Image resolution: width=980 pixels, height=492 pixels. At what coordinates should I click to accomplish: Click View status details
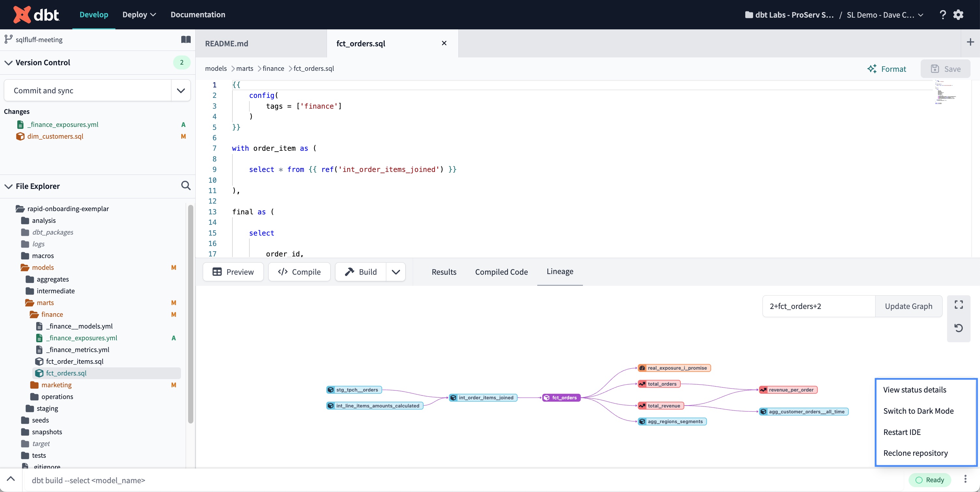coord(914,390)
